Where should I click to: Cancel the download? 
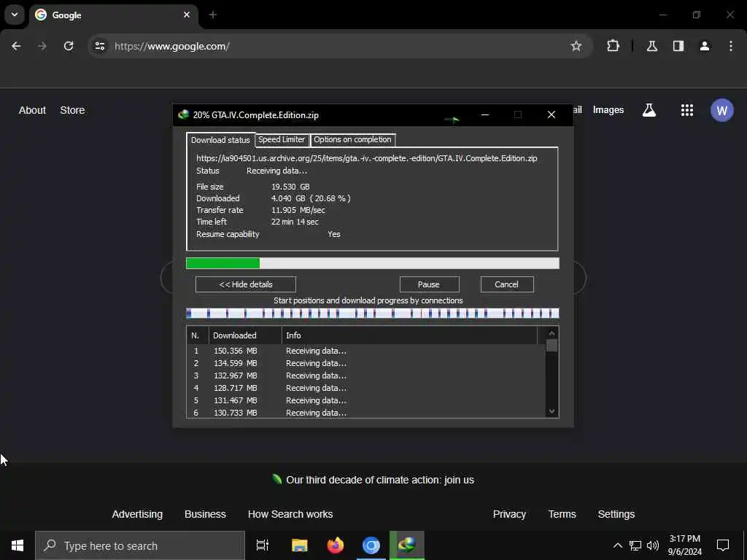tap(507, 284)
